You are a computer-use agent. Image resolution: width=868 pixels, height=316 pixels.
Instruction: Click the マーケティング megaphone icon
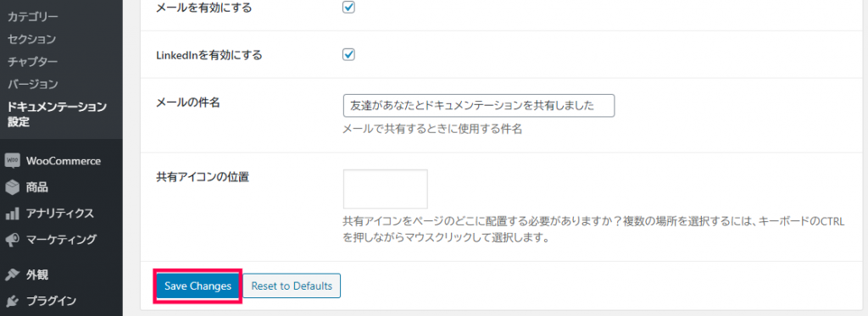tap(12, 240)
